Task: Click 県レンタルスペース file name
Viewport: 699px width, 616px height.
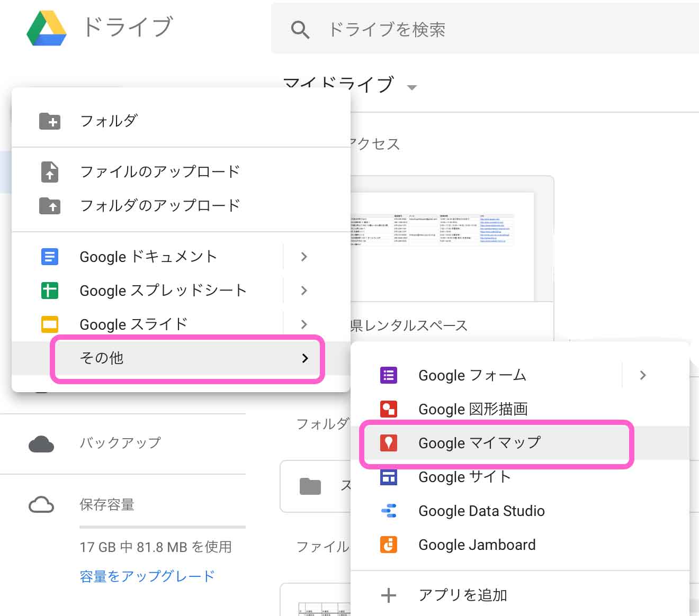Action: coord(409,325)
